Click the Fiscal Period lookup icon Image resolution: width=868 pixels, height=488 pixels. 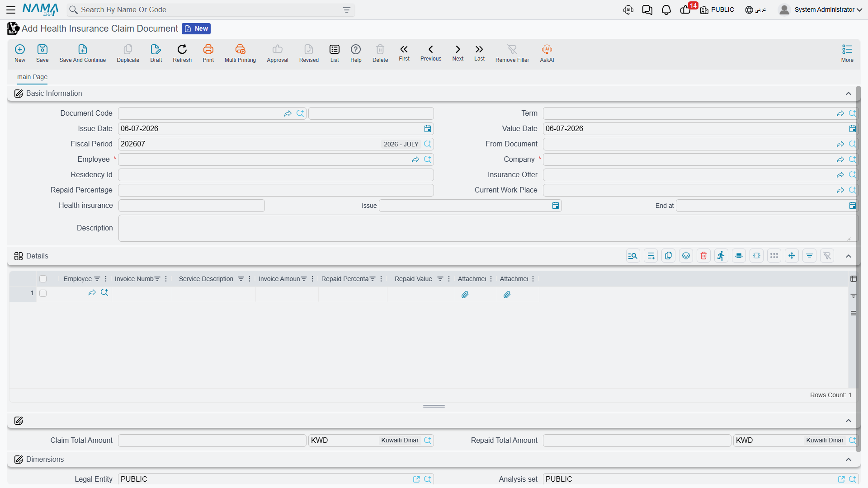coord(428,144)
